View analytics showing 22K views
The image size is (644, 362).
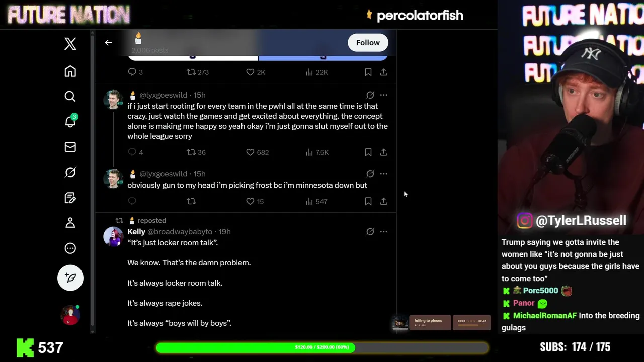coord(316,72)
